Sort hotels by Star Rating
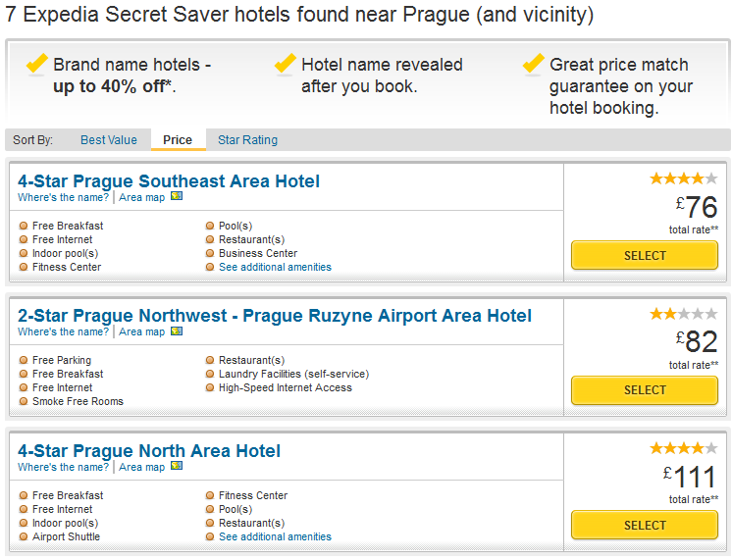732x560 pixels. click(x=248, y=140)
